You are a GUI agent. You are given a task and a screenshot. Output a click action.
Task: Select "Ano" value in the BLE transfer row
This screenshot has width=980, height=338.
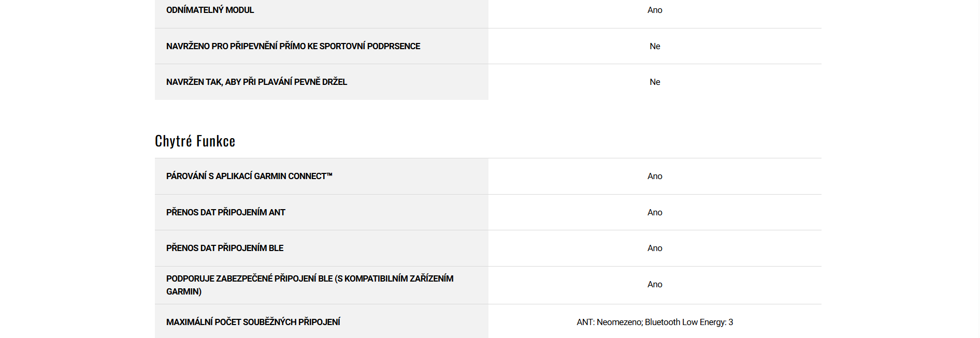click(655, 248)
